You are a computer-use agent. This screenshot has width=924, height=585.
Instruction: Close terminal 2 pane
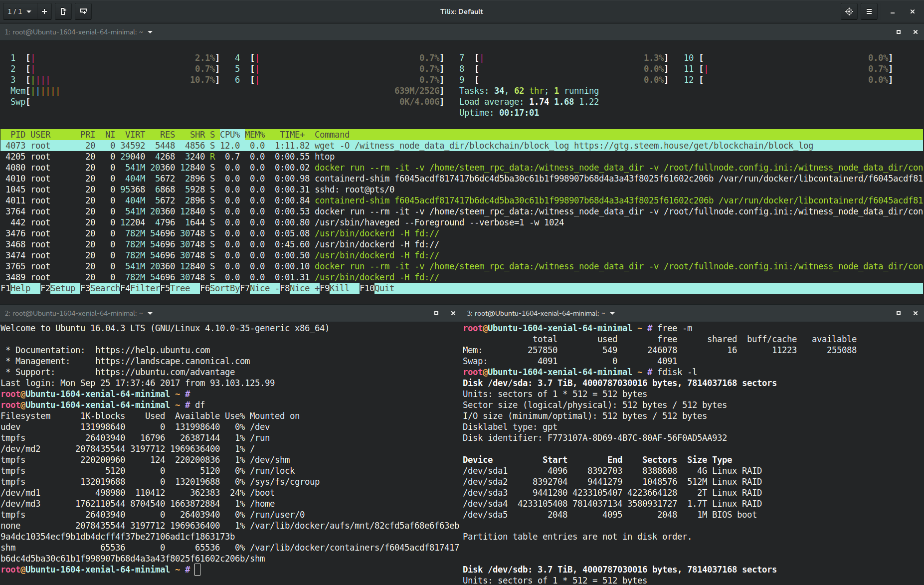click(453, 313)
